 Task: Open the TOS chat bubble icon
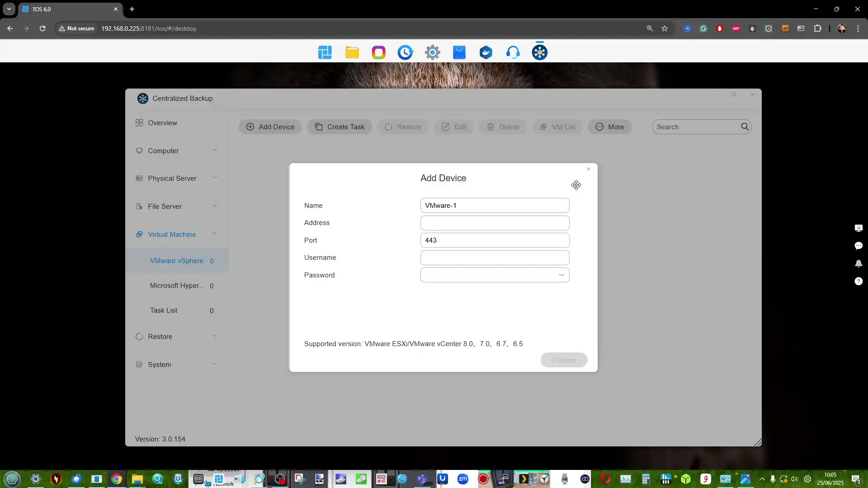[x=859, y=246]
